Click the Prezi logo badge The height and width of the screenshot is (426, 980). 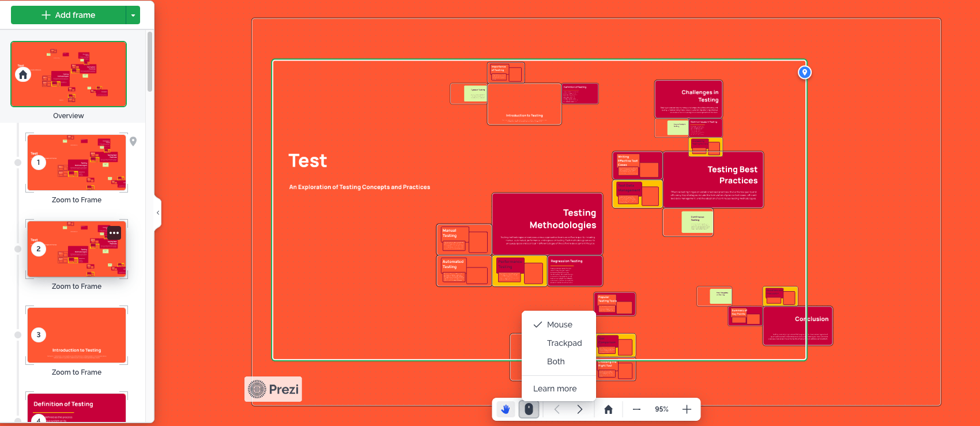(273, 389)
